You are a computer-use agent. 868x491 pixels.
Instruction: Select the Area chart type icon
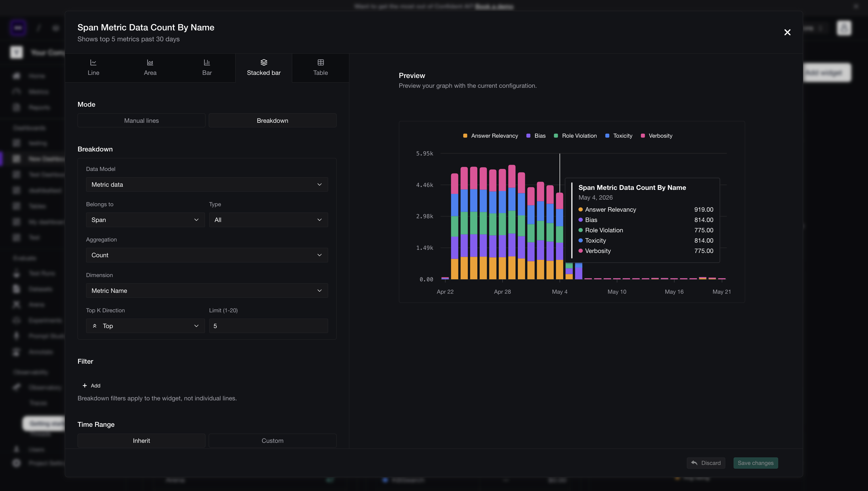[x=150, y=63]
